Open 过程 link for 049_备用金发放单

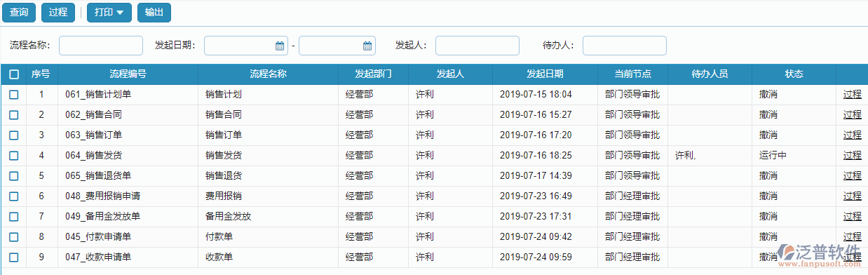(x=853, y=217)
